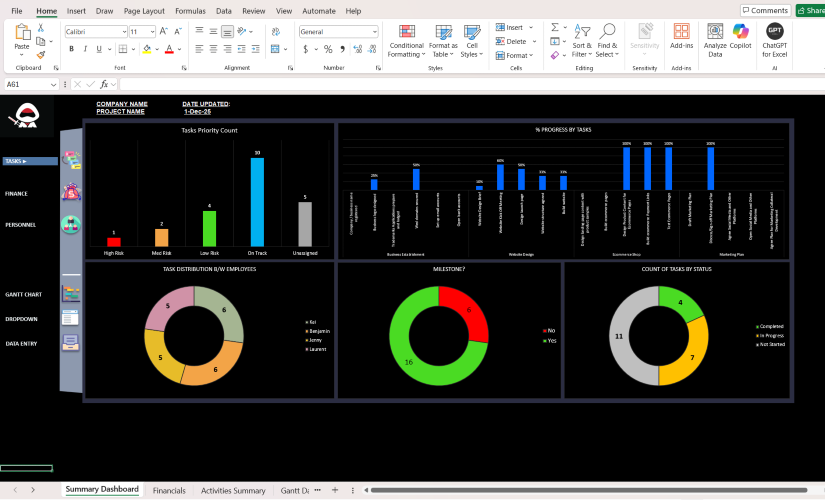The image size is (825, 500).
Task: Click the Percent Style icon
Action: click(x=328, y=49)
